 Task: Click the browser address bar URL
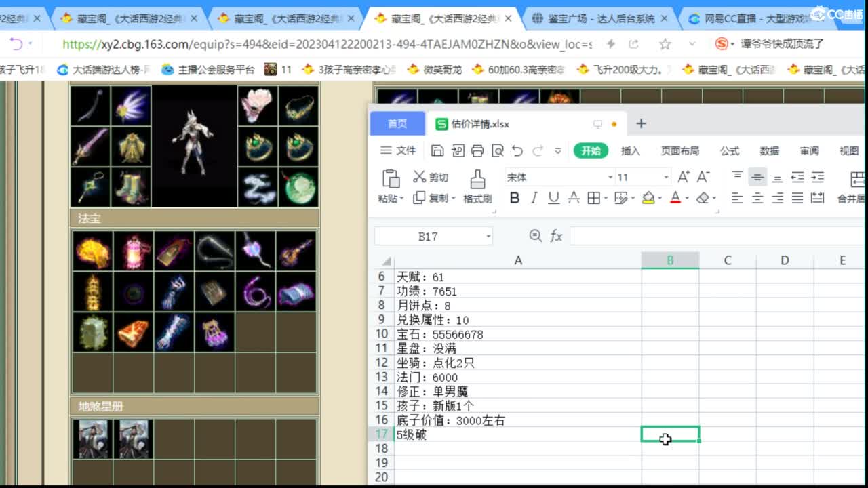(x=327, y=44)
